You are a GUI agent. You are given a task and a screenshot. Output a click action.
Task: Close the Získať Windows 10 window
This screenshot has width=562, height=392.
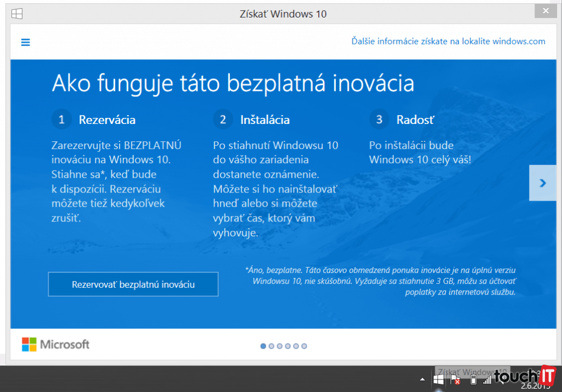point(546,10)
